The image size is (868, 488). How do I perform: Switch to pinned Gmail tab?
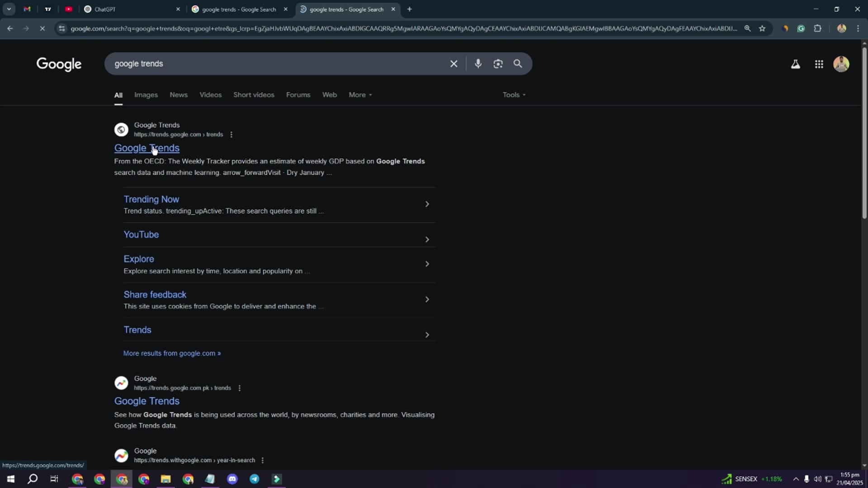click(27, 9)
